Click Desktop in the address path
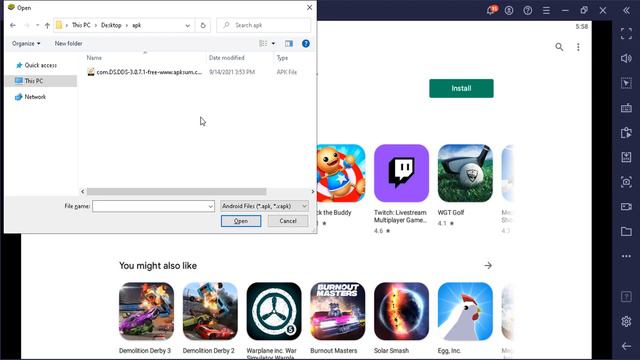This screenshot has height=360, width=640. coord(111,25)
